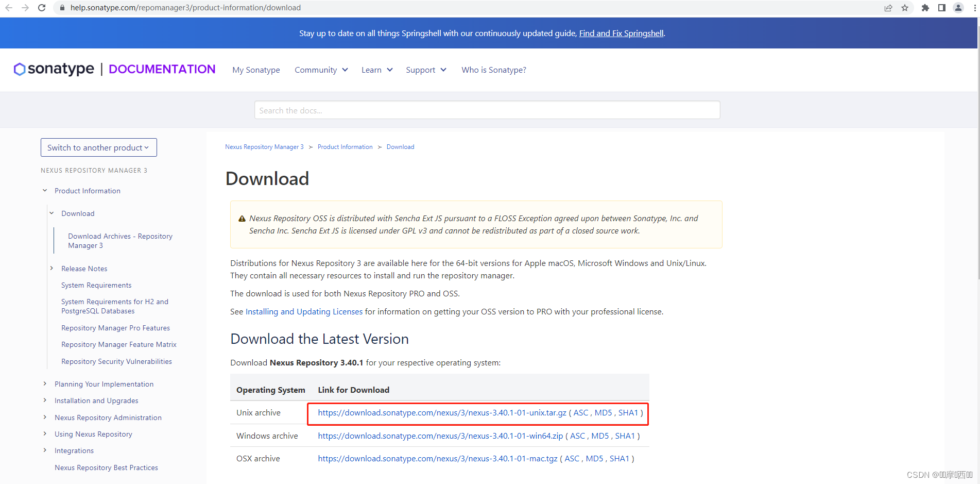Screen dimensions: 980x484
Task: Open the Find and Fix Springshell link
Action: pos(621,34)
